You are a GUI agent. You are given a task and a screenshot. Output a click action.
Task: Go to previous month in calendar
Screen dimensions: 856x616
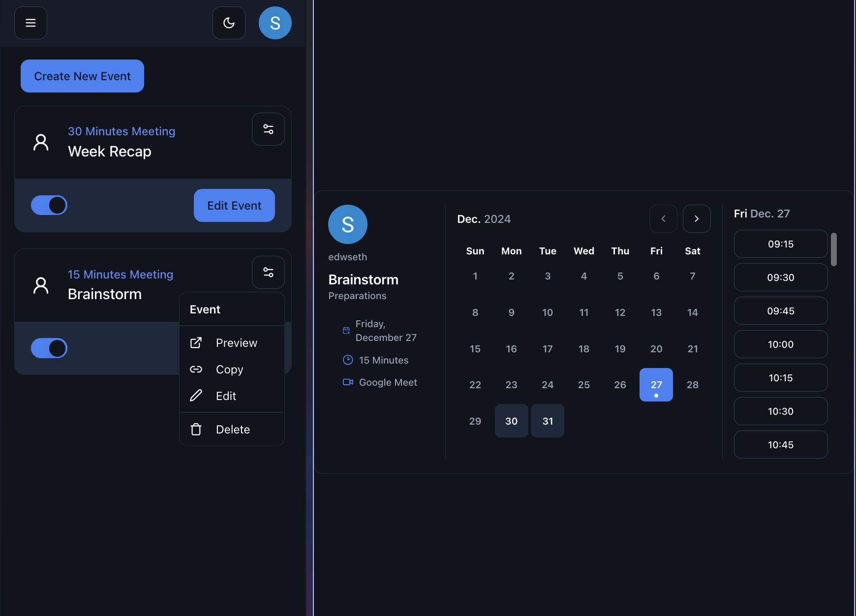pyautogui.click(x=663, y=219)
